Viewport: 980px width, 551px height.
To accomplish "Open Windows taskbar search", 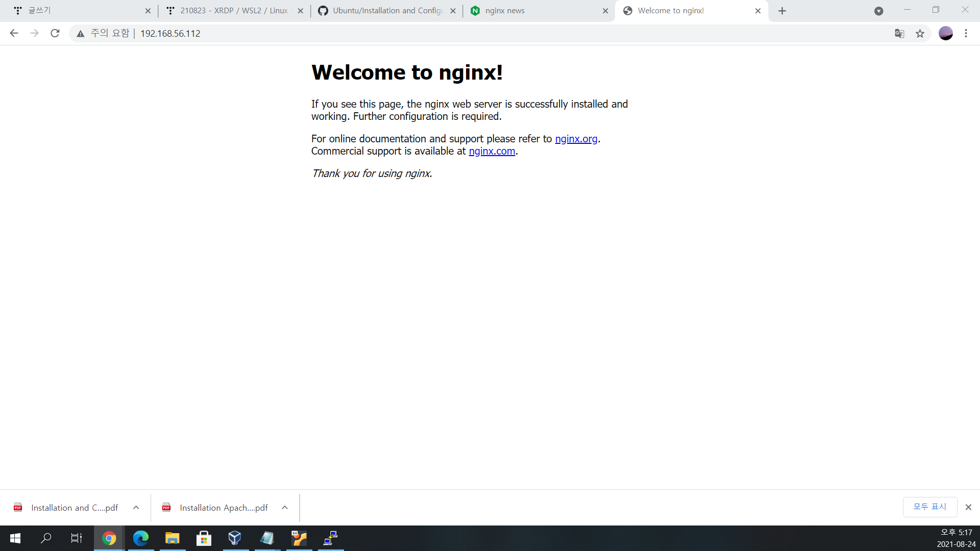I will 46,538.
